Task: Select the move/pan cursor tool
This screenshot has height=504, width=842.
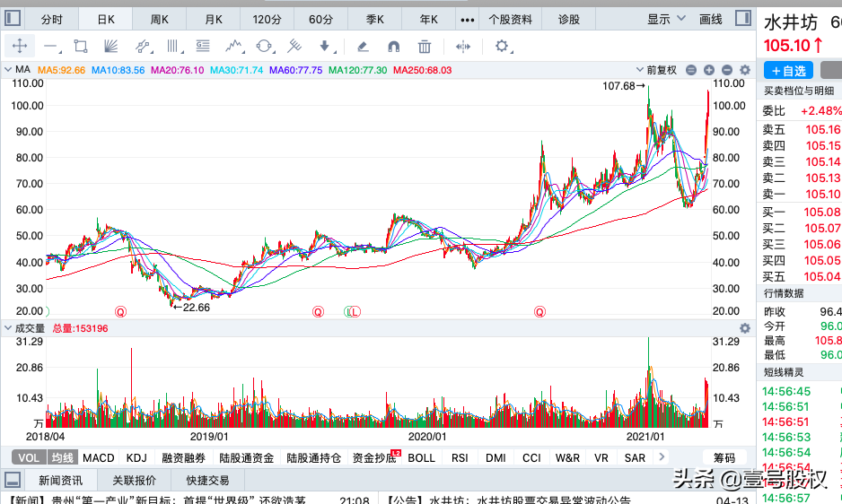Action: coord(20,46)
